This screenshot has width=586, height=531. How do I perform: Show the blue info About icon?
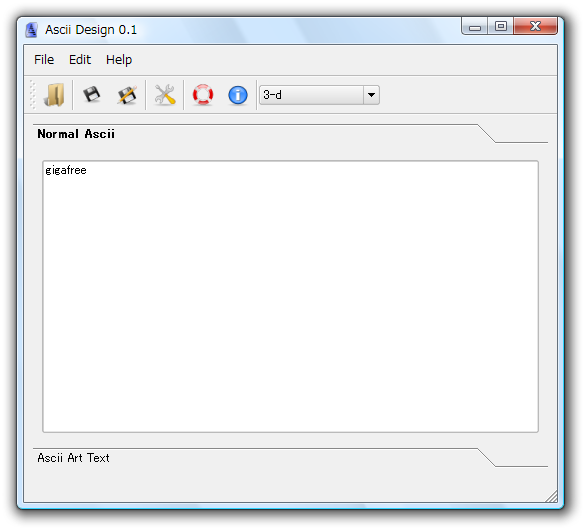238,95
